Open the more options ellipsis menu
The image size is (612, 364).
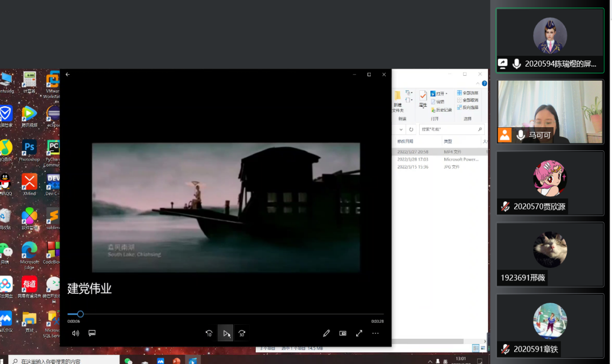click(376, 333)
